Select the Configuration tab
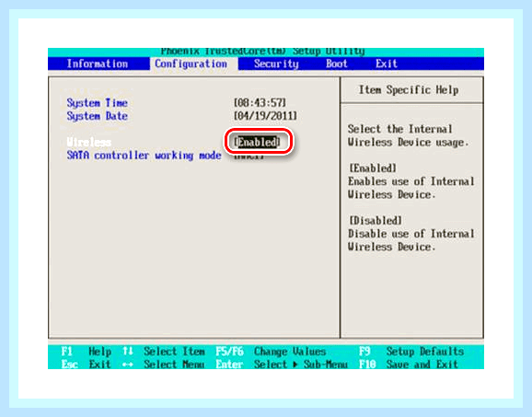The height and width of the screenshot is (417, 532). point(193,64)
